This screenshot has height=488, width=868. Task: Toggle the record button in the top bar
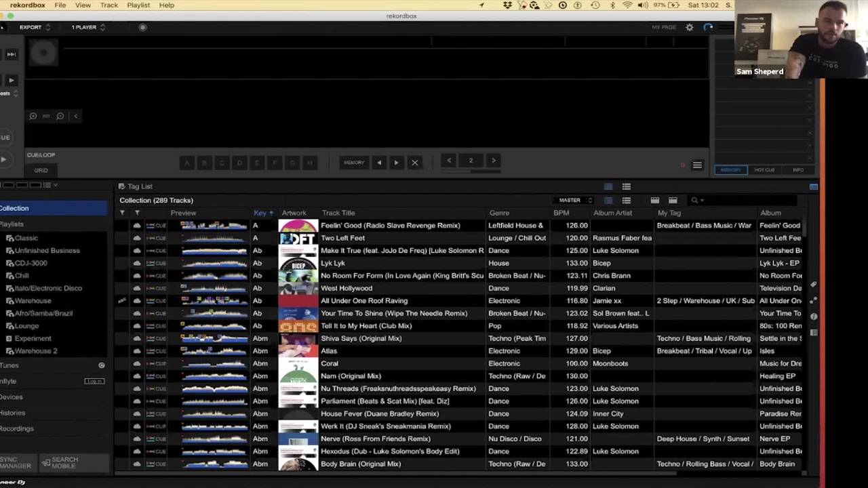[142, 27]
